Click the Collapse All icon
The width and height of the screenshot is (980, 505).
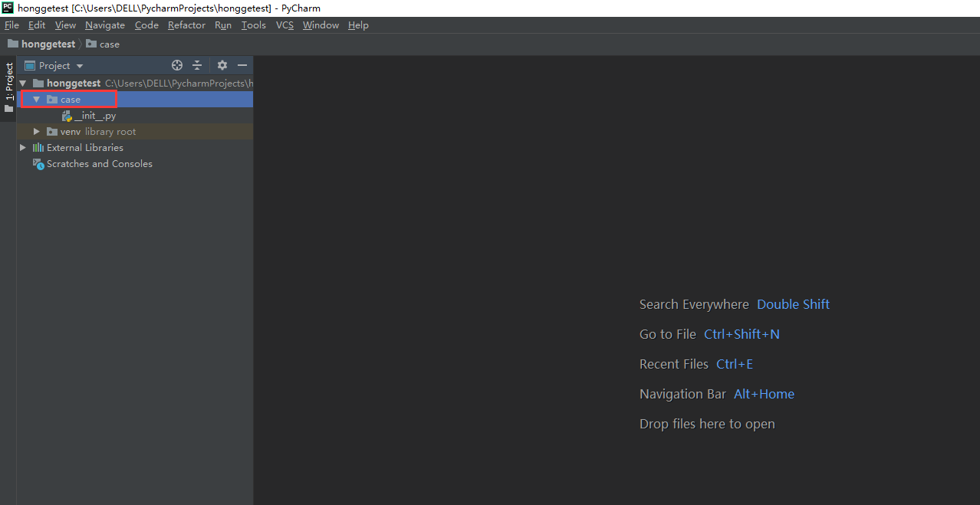(x=197, y=66)
